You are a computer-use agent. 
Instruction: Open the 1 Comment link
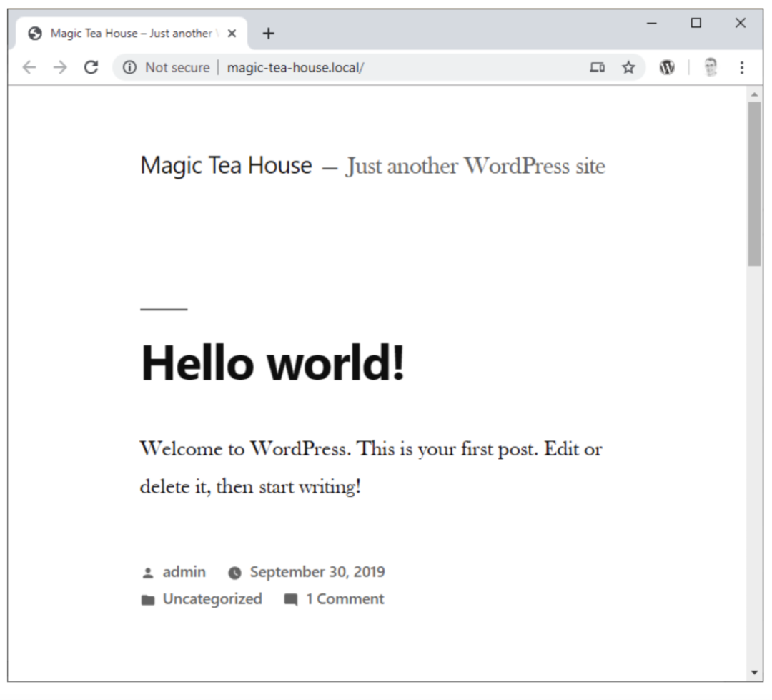click(x=345, y=599)
